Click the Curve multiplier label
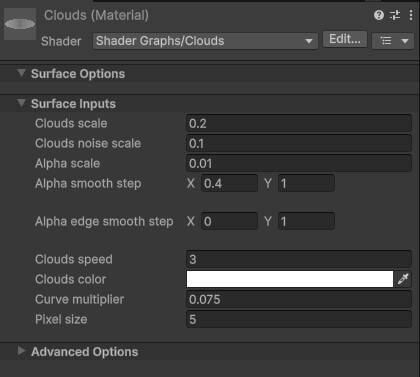This screenshot has width=420, height=377. click(79, 300)
